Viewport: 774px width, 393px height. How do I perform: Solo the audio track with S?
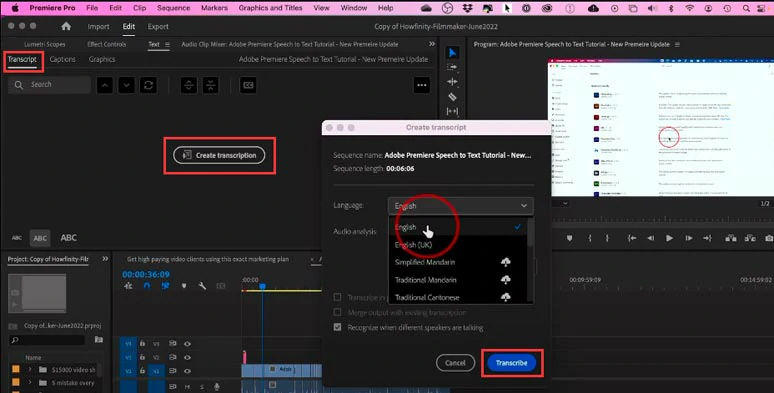[x=201, y=387]
